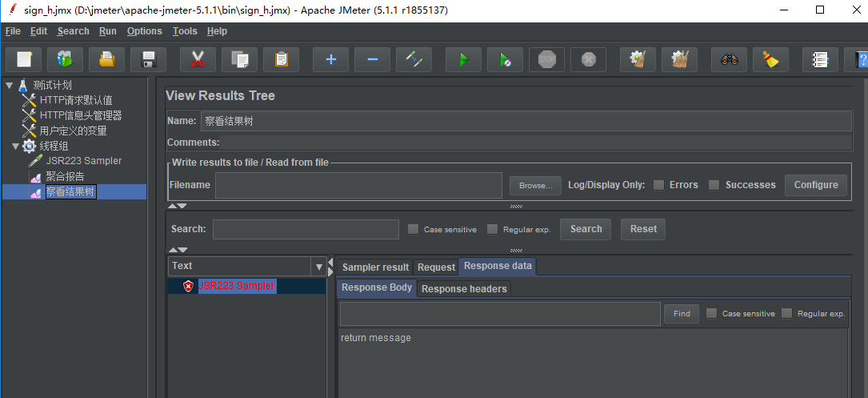Collapse the 测试计划 tree node
The height and width of the screenshot is (398, 868).
[x=9, y=85]
